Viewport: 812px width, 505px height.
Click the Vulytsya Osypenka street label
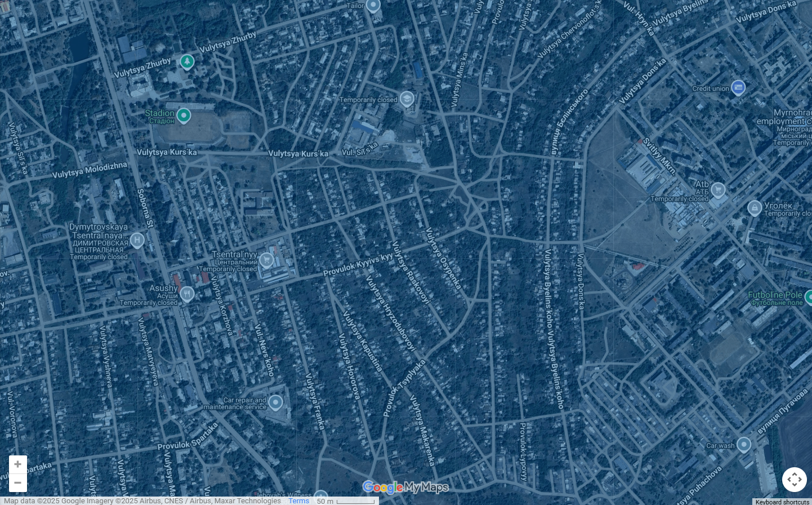click(x=444, y=258)
